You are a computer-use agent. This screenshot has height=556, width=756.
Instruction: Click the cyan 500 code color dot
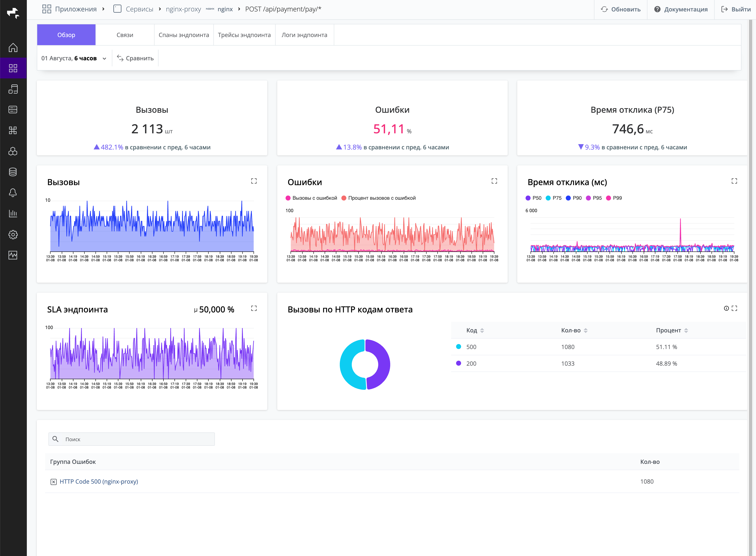click(459, 347)
